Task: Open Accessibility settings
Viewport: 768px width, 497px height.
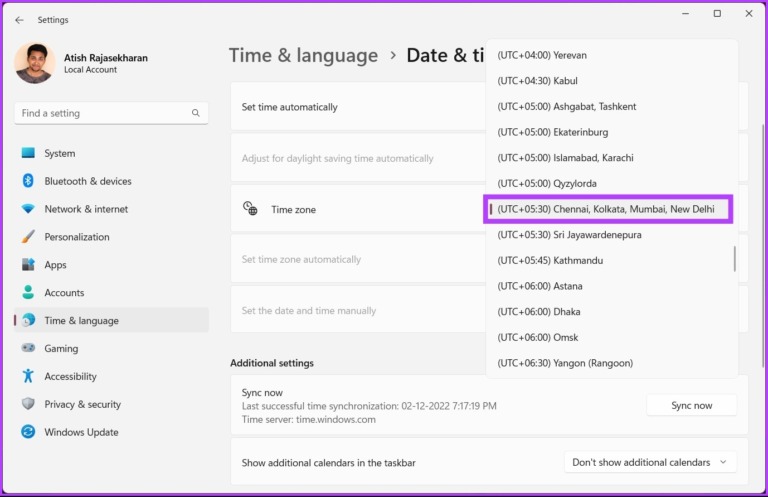Action: 111,377
